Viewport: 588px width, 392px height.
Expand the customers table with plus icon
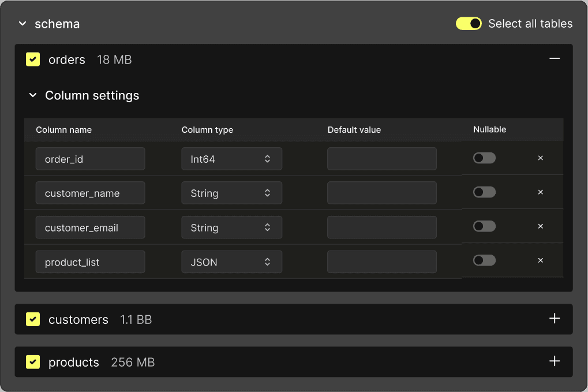coord(555,319)
